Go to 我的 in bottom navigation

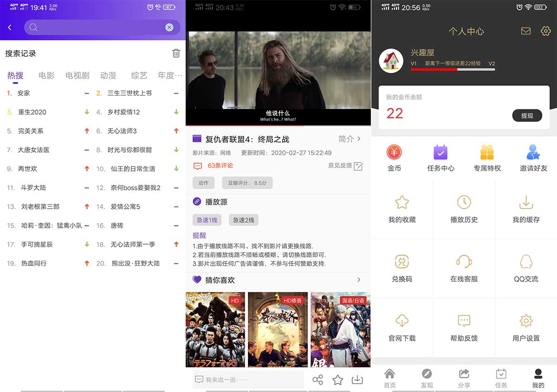tap(538, 378)
